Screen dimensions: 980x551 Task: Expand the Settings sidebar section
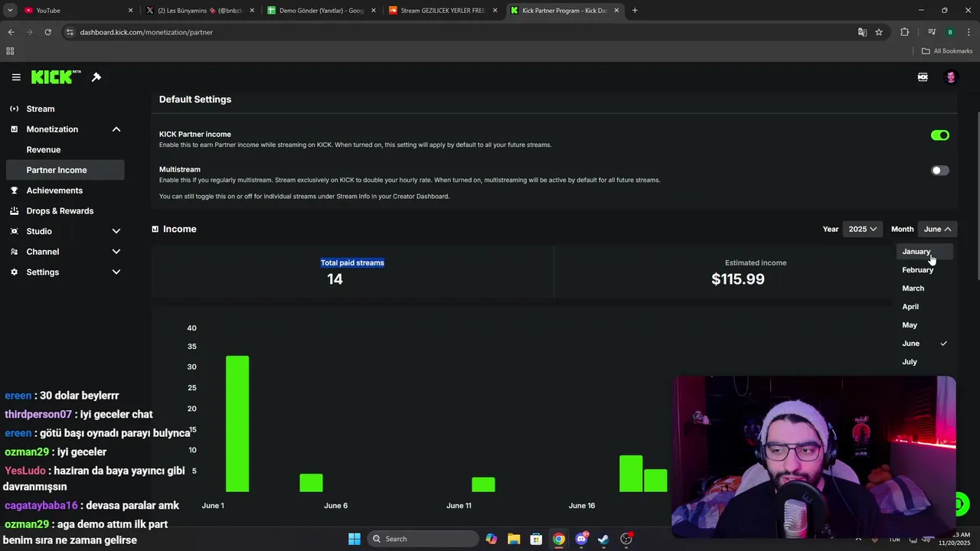[116, 272]
